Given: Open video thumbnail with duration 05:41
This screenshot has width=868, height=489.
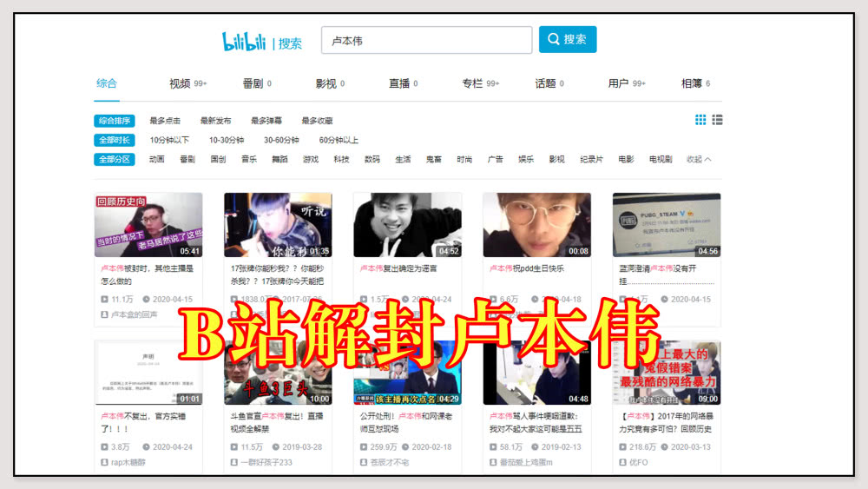Looking at the screenshot, I should click(148, 225).
